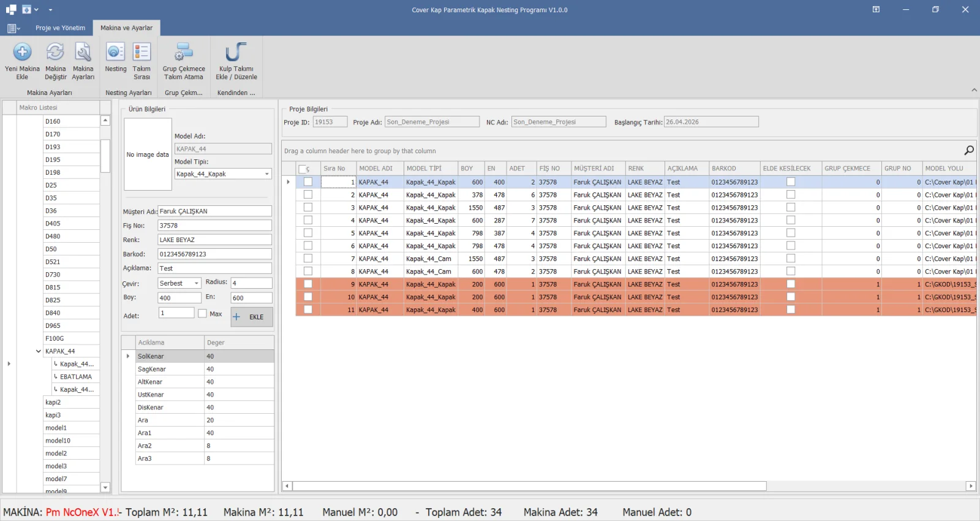Tick the select-all checkbox in grid header

point(303,169)
